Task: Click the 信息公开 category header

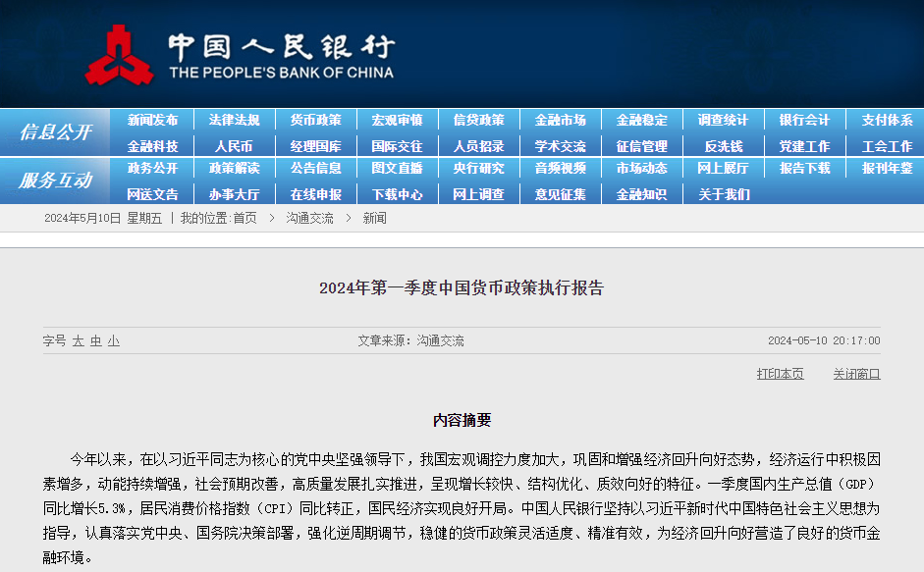Action: pos(55,132)
